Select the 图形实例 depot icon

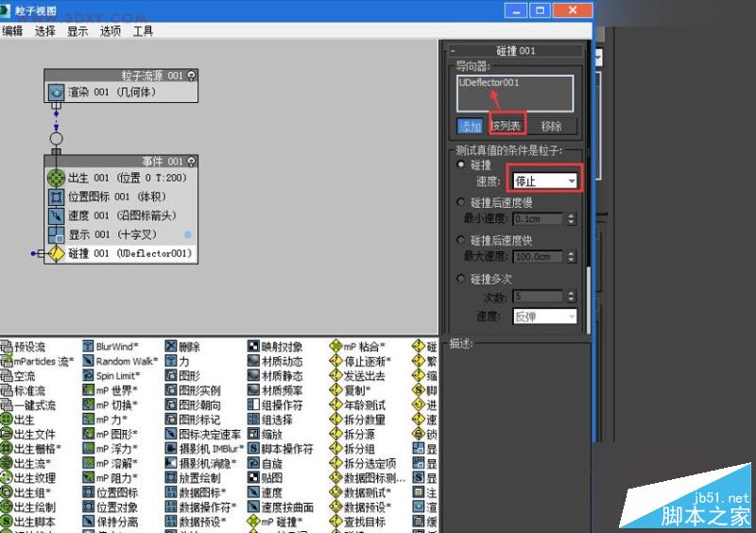(x=171, y=390)
